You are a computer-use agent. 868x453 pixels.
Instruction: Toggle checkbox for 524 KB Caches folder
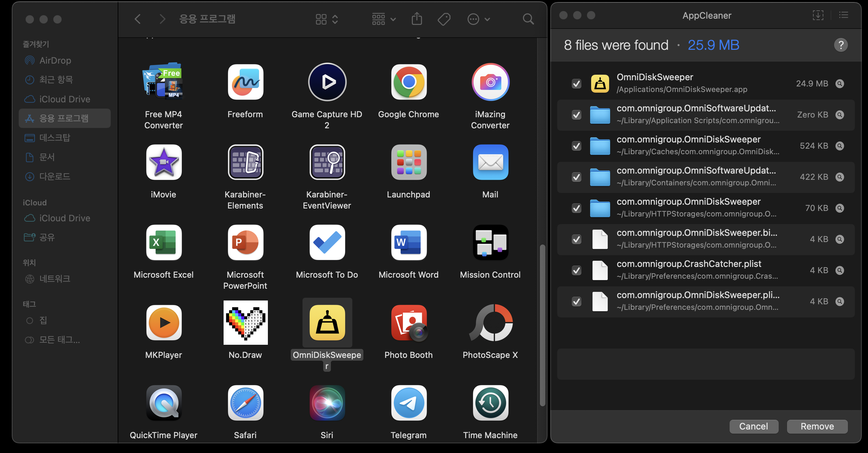click(x=576, y=146)
